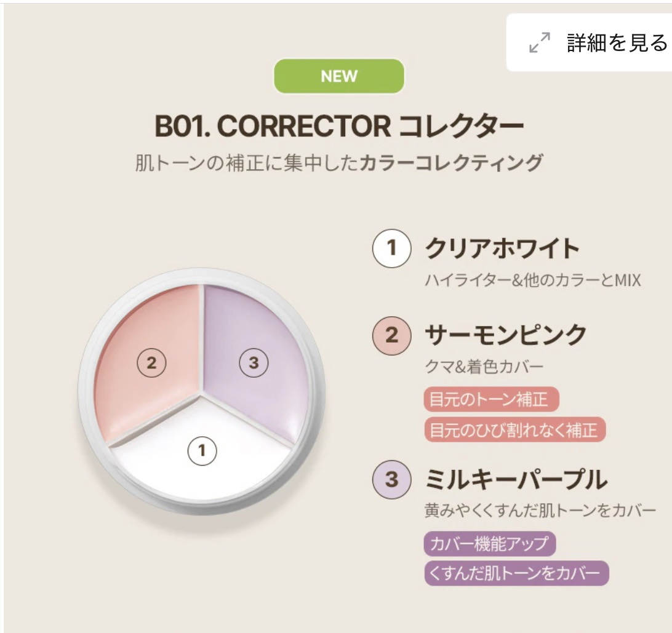Open the 詳細を見る details button
This screenshot has width=672, height=633.
[x=589, y=42]
